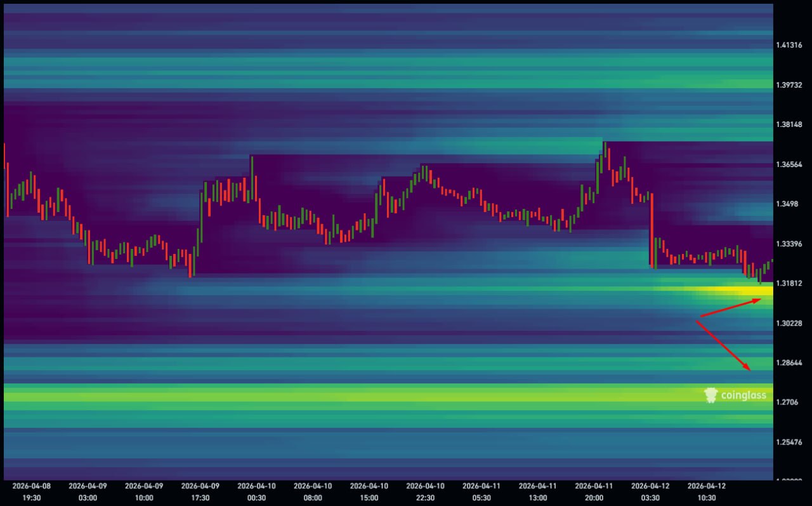
Task: Select the 2026-04-11 13:00 time label
Action: coord(539,492)
